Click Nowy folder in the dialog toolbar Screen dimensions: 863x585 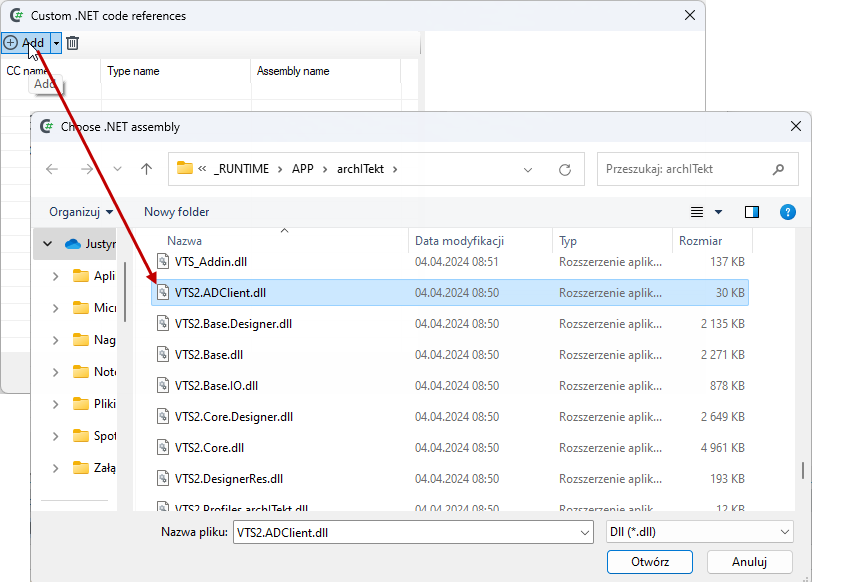(177, 212)
